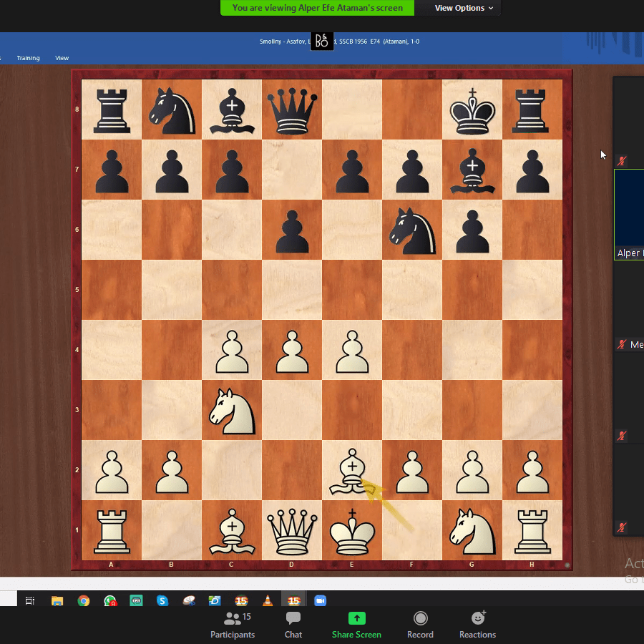Open the Participants panel

(233, 623)
